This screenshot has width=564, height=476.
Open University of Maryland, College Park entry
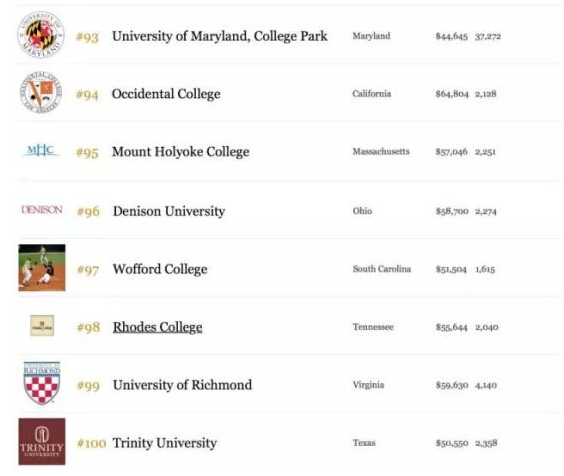pos(220,36)
